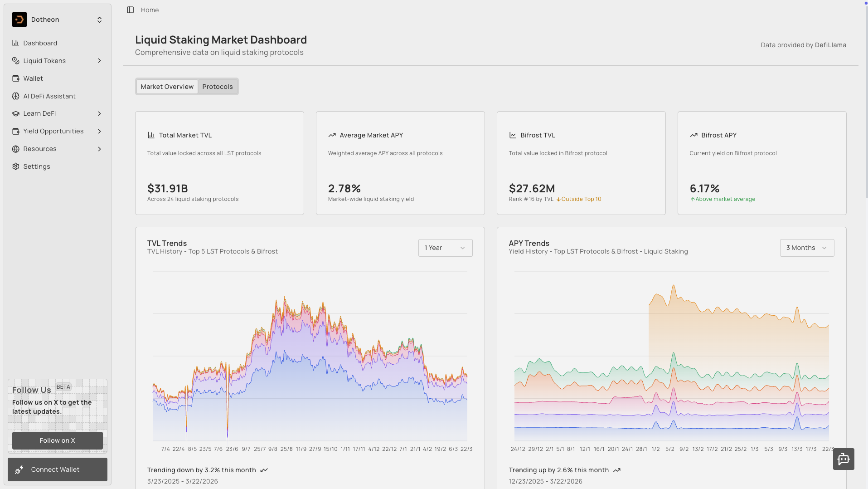Click the Liquid Tokens coins icon
This screenshot has width=868, height=489.
16,61
